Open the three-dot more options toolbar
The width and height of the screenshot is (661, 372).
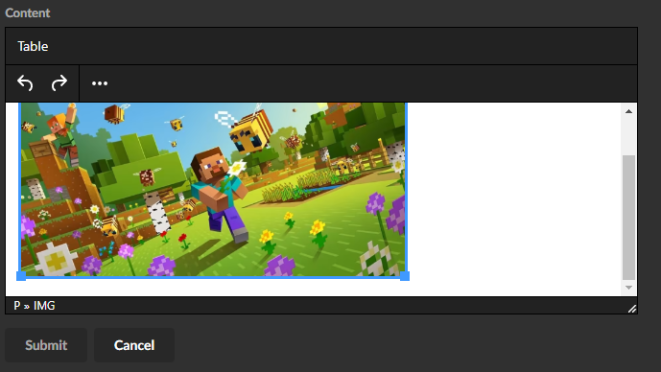99,84
